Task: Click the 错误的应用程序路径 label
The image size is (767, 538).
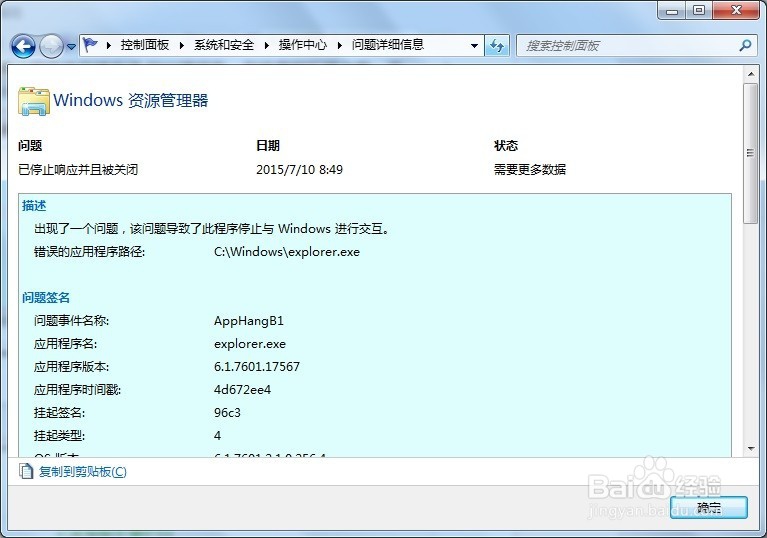Action: point(90,252)
